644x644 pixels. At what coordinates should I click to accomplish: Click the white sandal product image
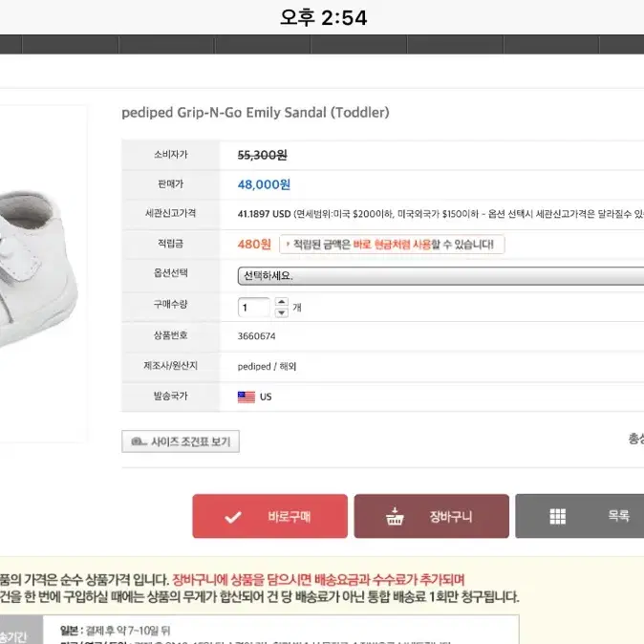tap(37, 271)
